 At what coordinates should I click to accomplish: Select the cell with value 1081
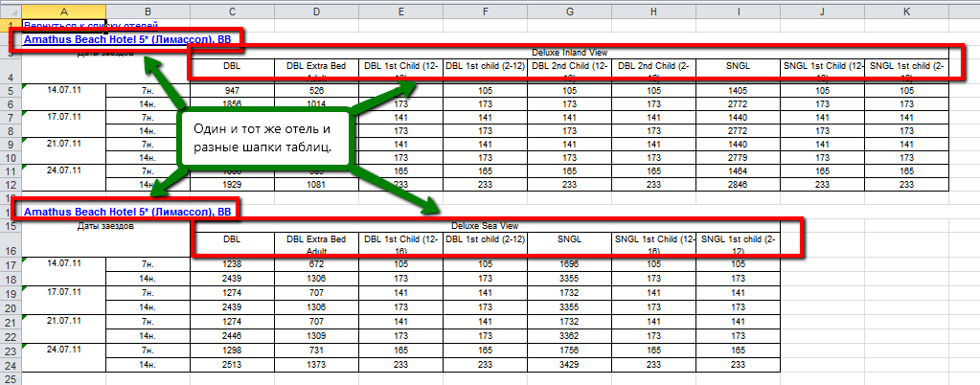tap(316, 185)
